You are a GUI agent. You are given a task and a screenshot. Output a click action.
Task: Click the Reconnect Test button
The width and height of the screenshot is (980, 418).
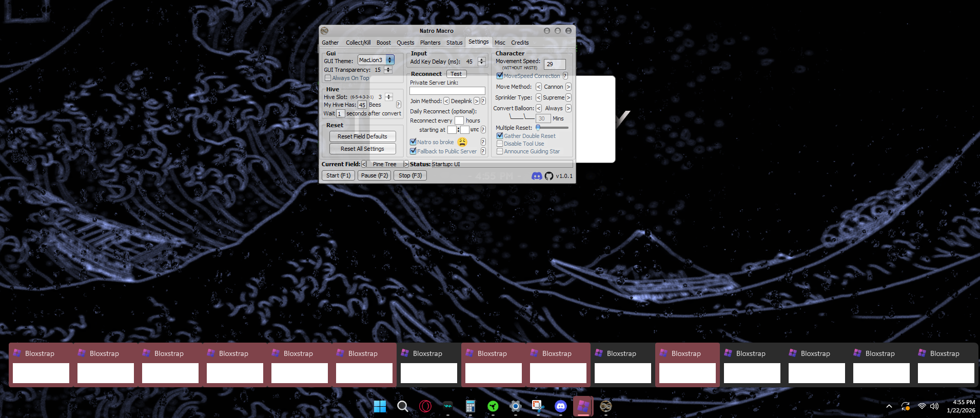456,74
